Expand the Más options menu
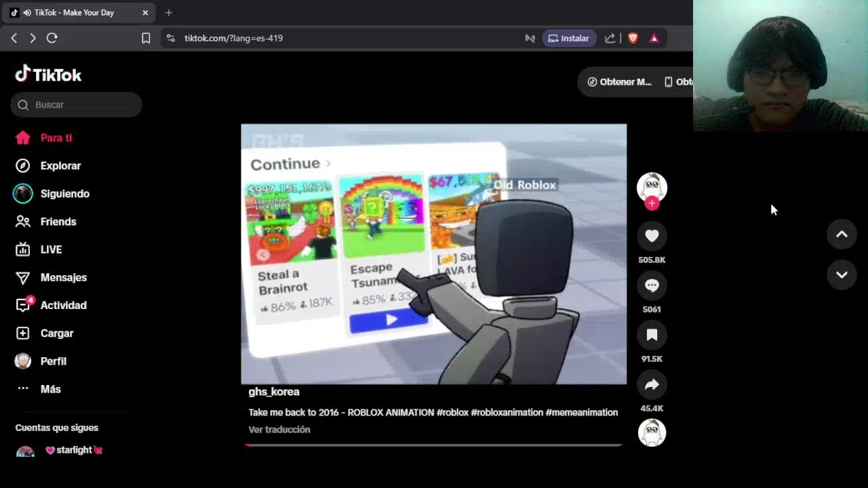 38,389
